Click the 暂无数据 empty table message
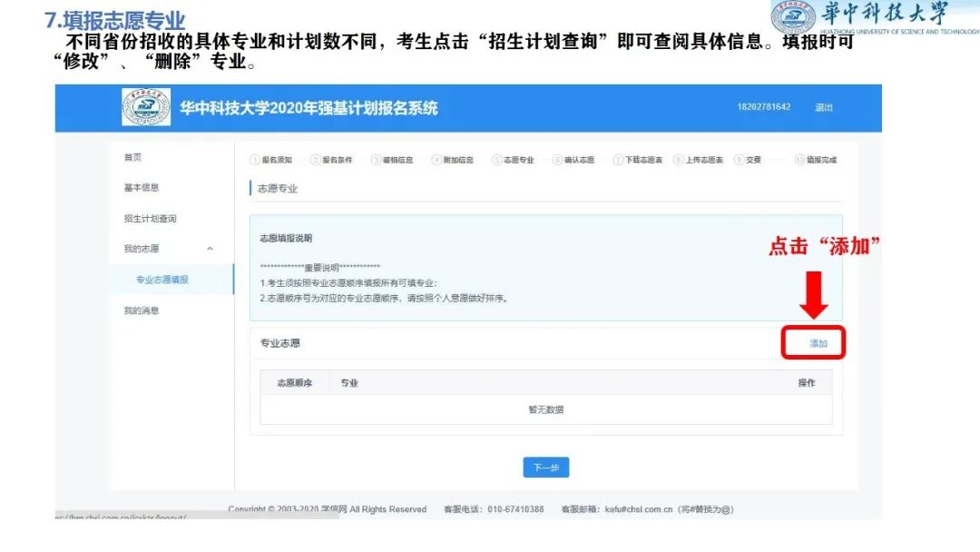This screenshot has width=980, height=552. point(546,410)
